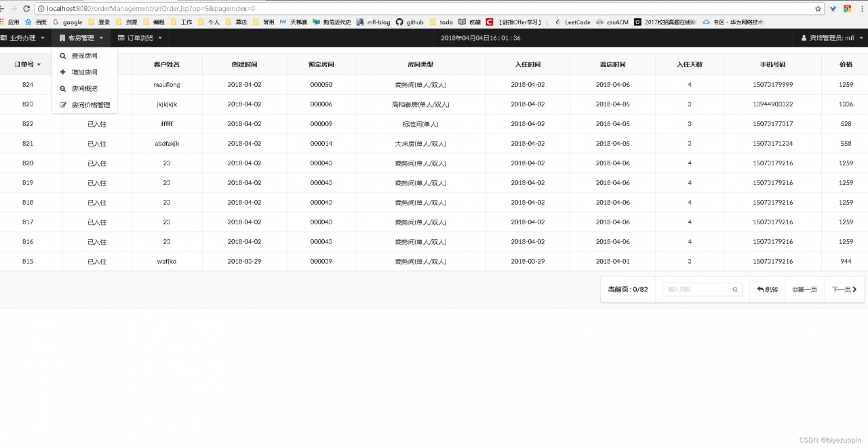Open the mfl-blog bookmark
The width and height of the screenshot is (868, 448).
pyautogui.click(x=373, y=22)
